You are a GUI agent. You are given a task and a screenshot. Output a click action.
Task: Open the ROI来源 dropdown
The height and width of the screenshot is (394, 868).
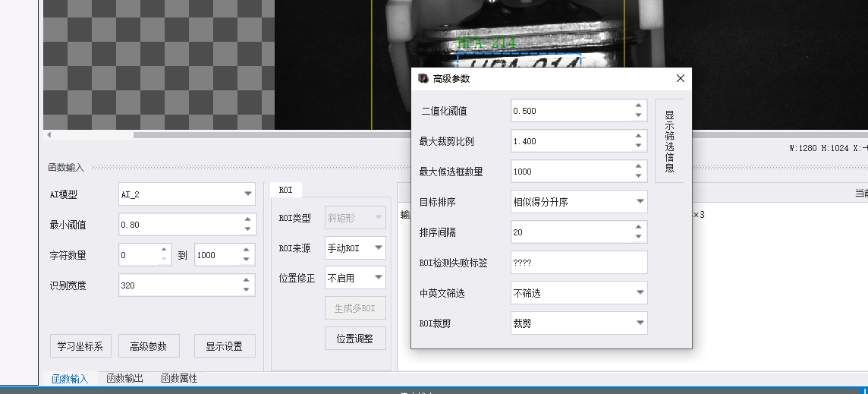[x=355, y=248]
